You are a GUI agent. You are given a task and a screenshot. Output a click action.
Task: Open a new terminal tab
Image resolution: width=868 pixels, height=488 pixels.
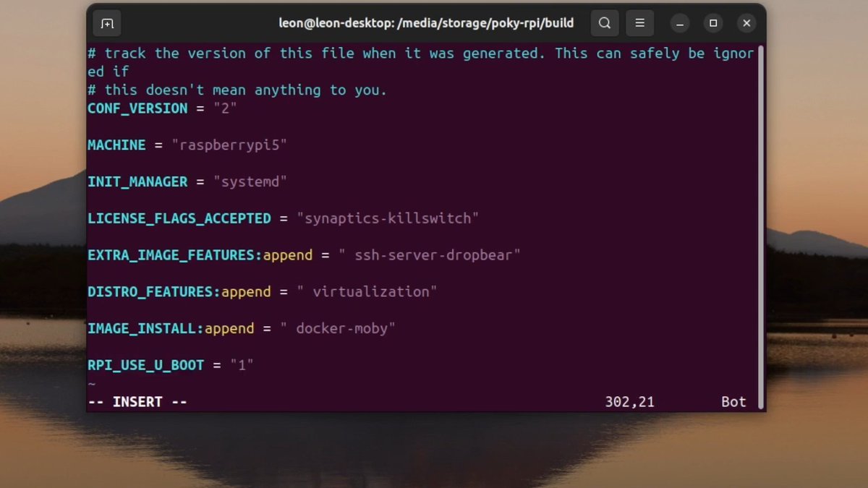[x=107, y=23]
